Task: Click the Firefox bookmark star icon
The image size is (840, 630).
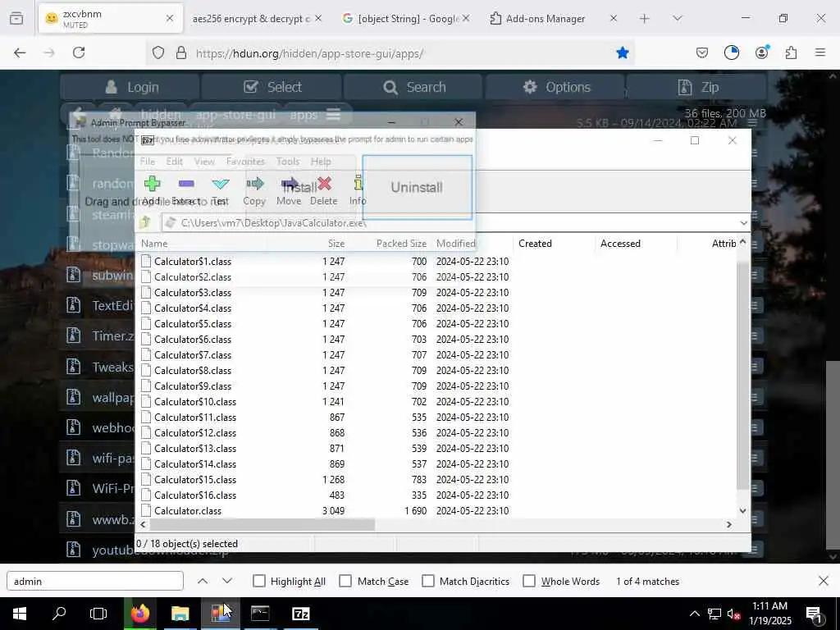Action: point(622,52)
